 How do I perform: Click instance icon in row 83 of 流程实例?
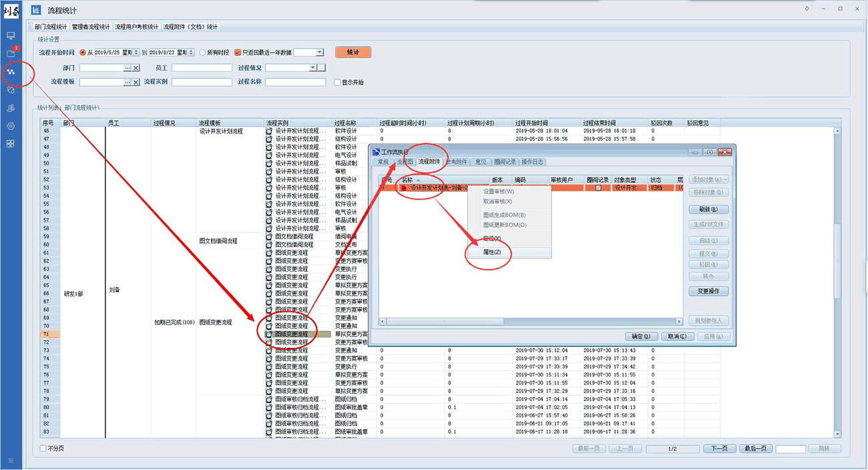[x=269, y=432]
